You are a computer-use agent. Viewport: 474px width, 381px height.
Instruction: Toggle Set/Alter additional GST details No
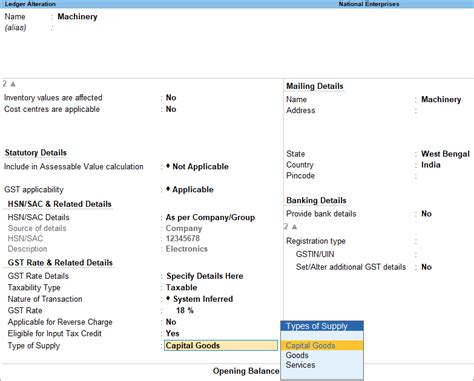pyautogui.click(x=426, y=267)
